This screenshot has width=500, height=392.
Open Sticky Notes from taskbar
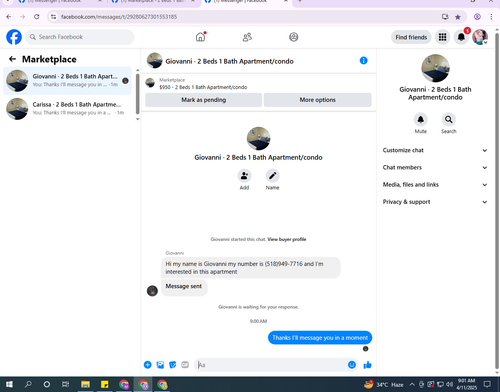[x=104, y=384]
